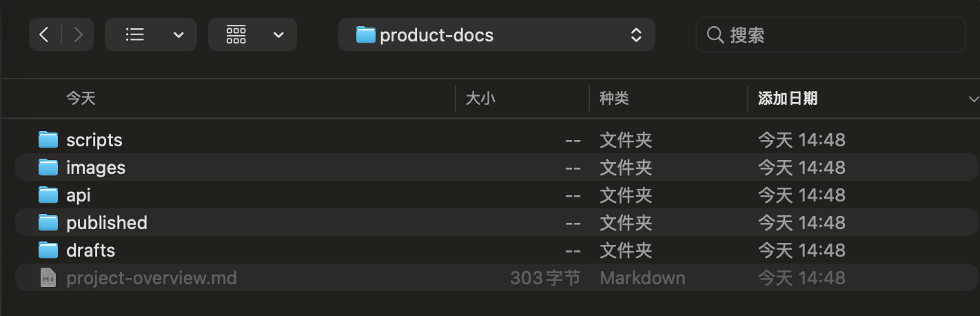Click the group-by grid icon
The height and width of the screenshot is (316, 980).
236,34
